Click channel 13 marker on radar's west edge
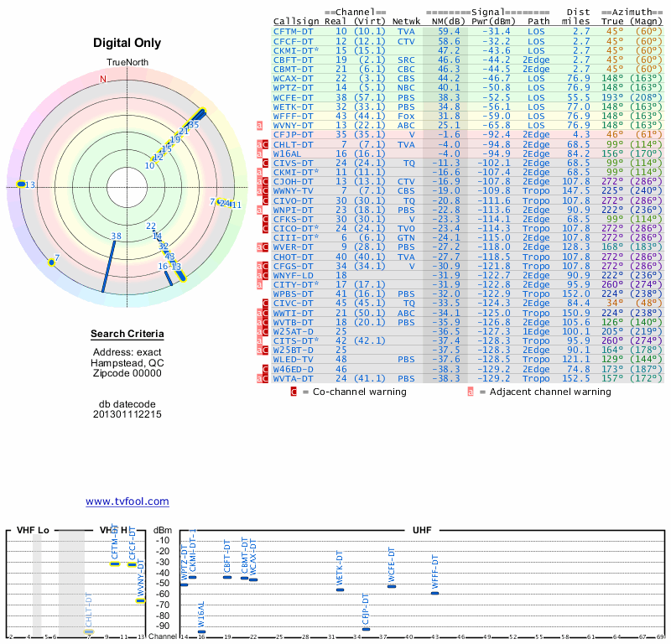671x644 pixels. click(x=21, y=184)
